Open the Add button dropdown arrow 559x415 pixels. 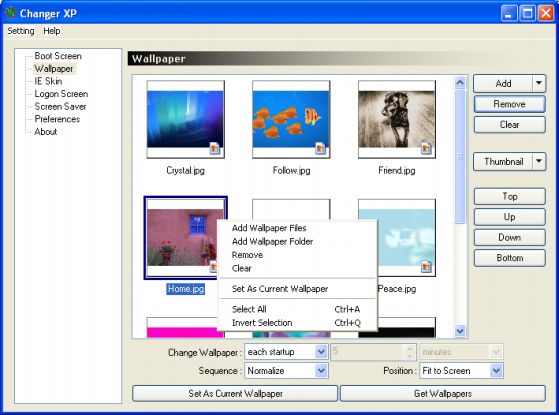pos(539,83)
